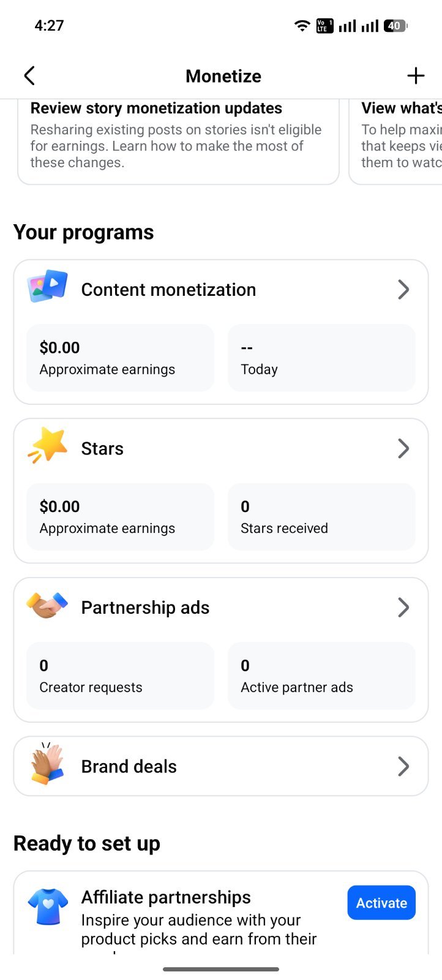Select the Today earnings tile

[321, 358]
